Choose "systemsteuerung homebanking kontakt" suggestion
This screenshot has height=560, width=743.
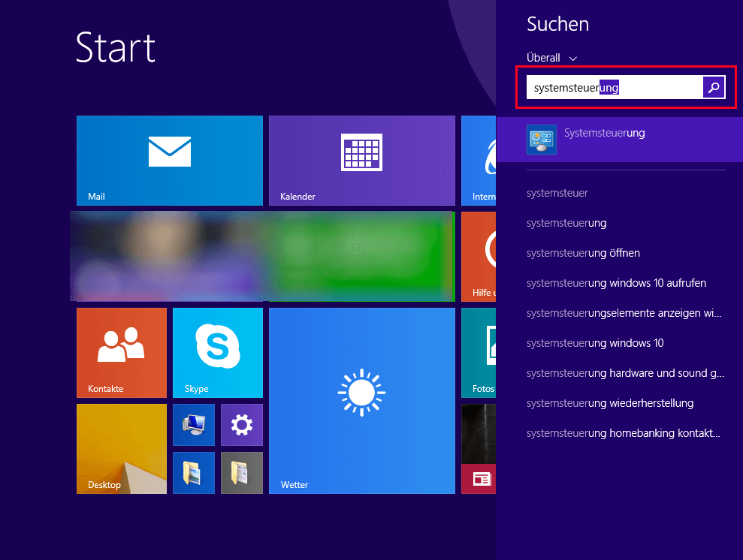pos(624,433)
